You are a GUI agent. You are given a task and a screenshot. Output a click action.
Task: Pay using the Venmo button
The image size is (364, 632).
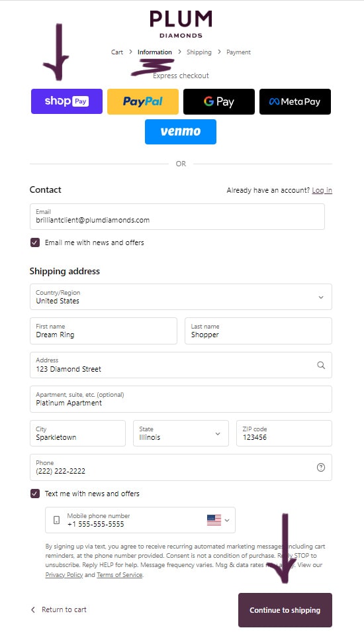coord(181,131)
